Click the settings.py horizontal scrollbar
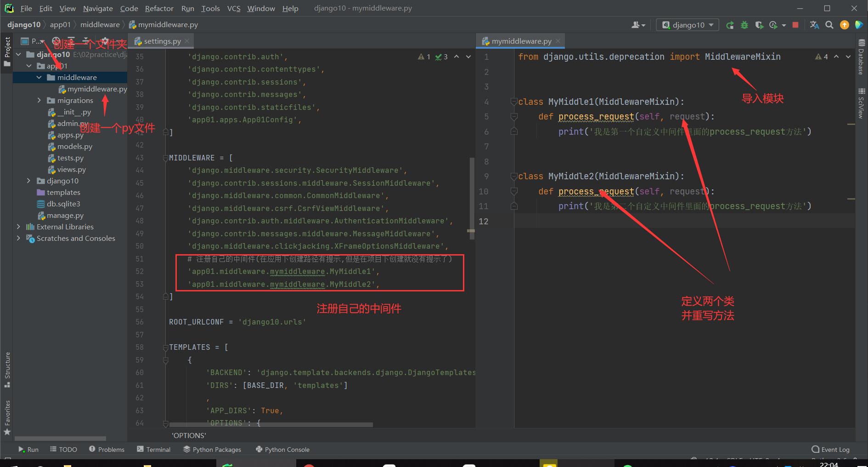 pyautogui.click(x=271, y=425)
